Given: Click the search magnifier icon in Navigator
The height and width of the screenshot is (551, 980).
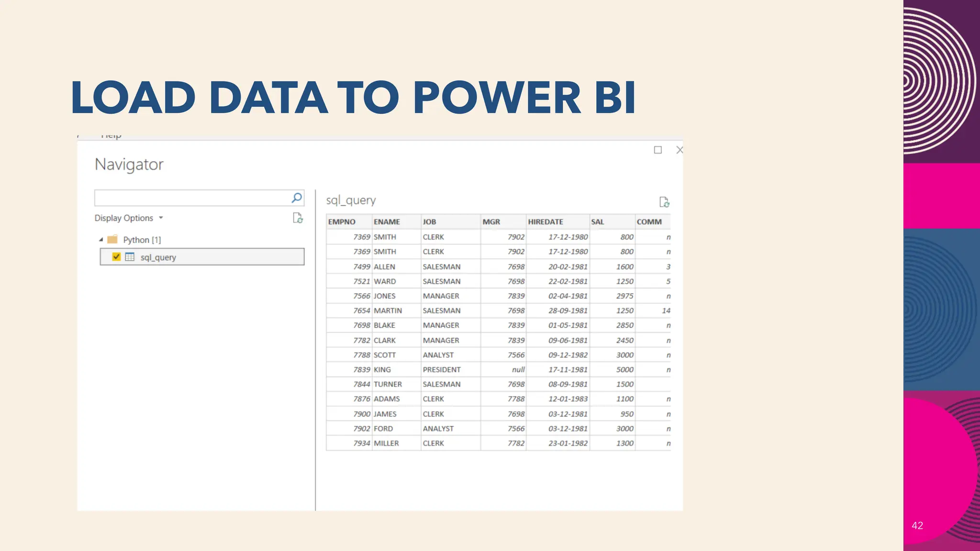Looking at the screenshot, I should click(x=297, y=198).
